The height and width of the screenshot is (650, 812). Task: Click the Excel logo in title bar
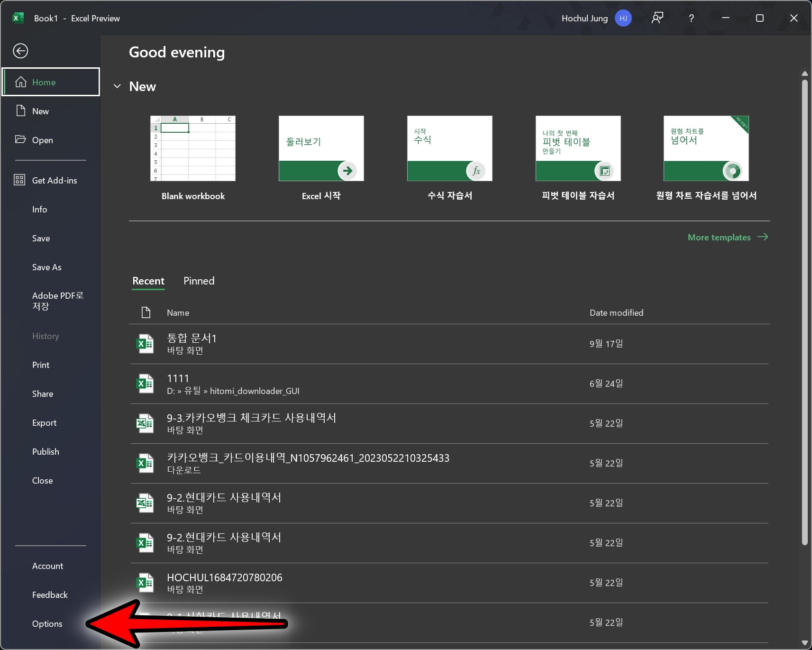click(18, 18)
